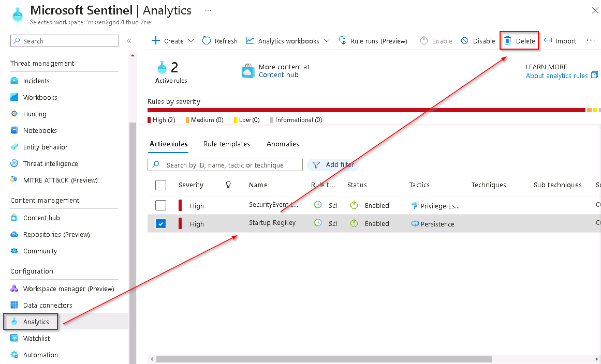Viewport: 601px width, 364px height.
Task: Sort by the Status column header
Action: [x=357, y=185]
